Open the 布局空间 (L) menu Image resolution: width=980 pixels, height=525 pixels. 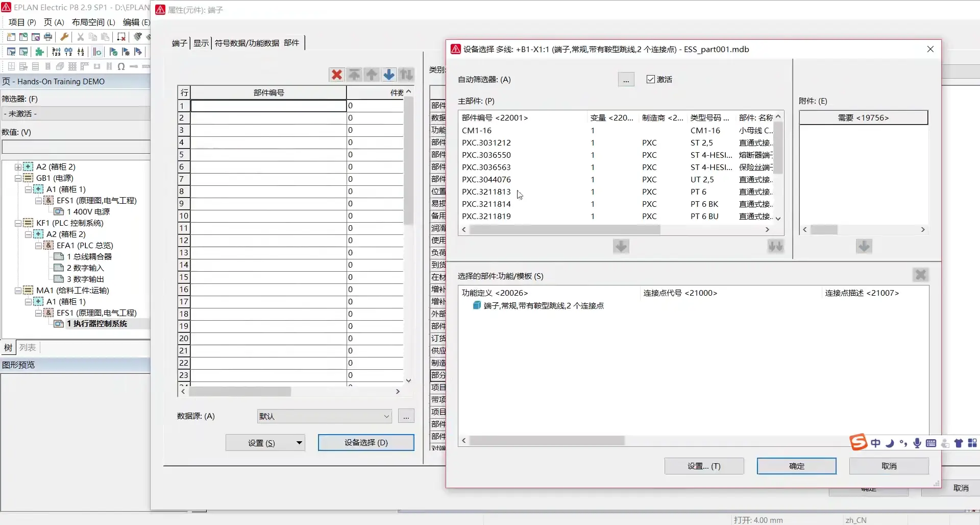[x=93, y=22]
